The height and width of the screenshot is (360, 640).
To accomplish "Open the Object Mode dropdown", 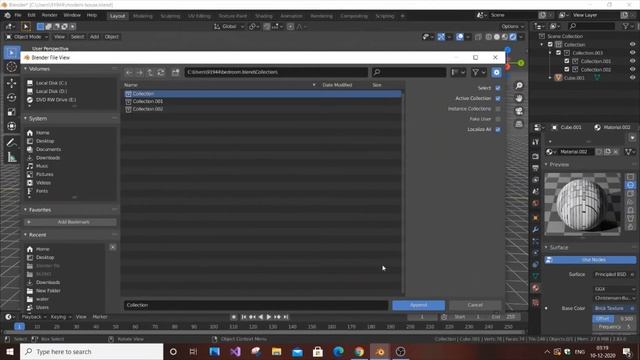I will click(x=27, y=37).
